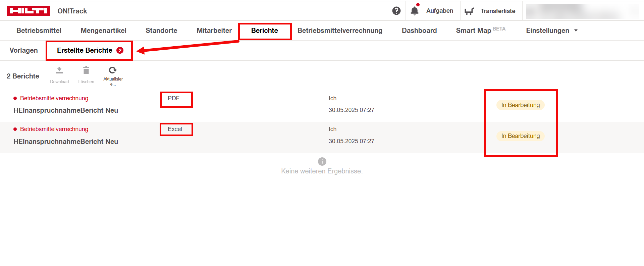Switch to the Vorlagen tab

23,50
